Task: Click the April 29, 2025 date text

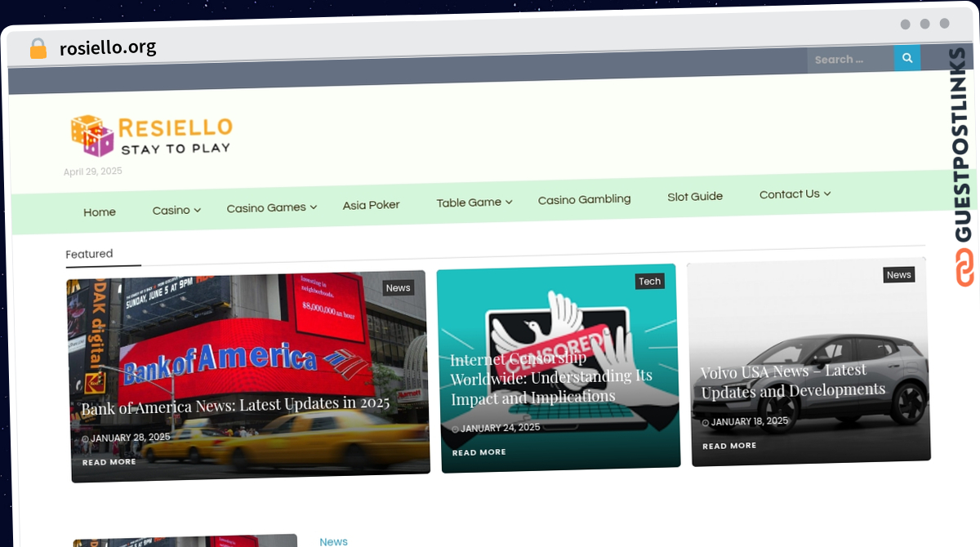Action: pos(93,171)
